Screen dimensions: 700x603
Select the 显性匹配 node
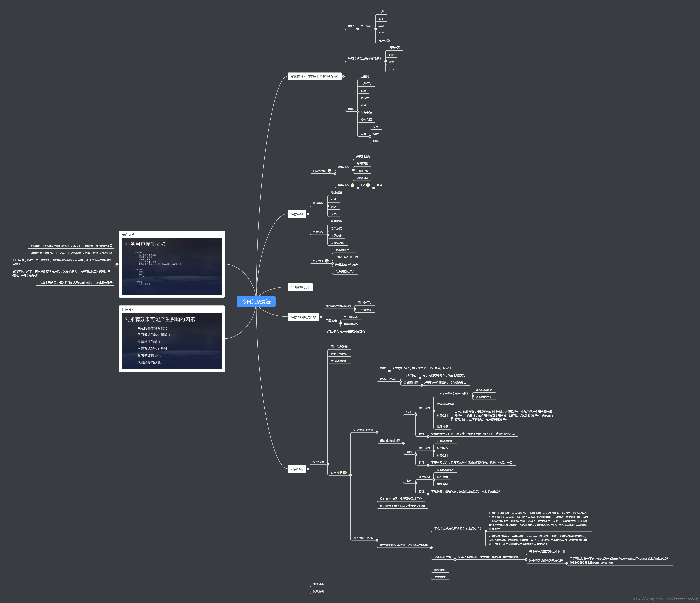344,167
